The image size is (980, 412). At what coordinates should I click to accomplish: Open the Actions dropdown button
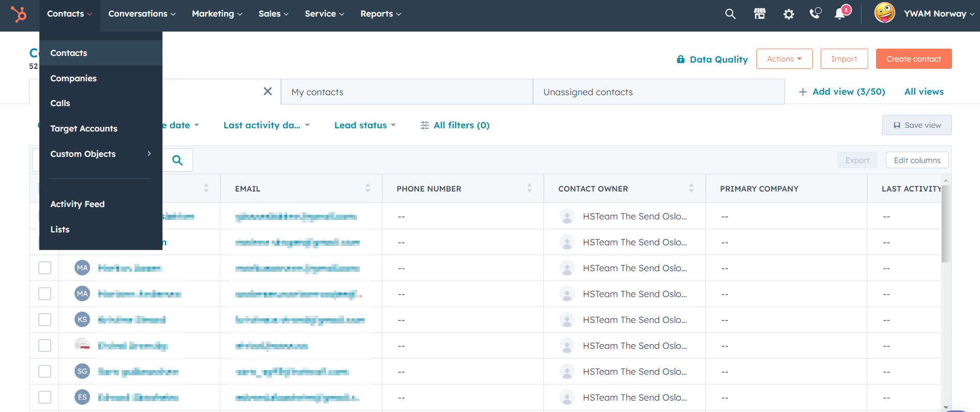pos(784,59)
